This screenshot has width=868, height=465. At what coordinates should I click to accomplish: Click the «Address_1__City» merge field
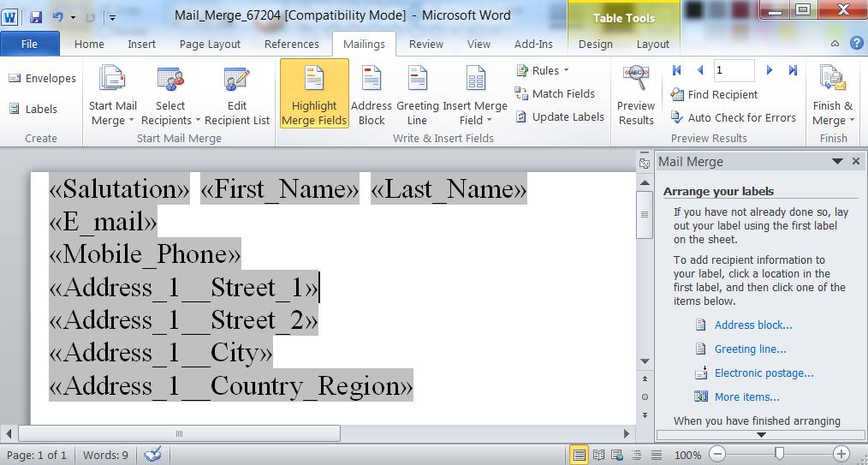coord(161,353)
